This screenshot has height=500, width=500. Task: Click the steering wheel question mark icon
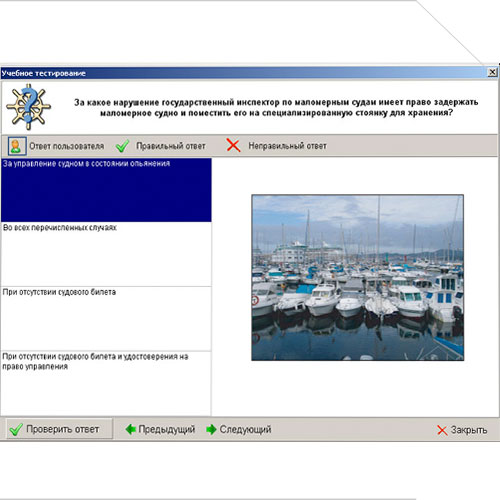28,107
